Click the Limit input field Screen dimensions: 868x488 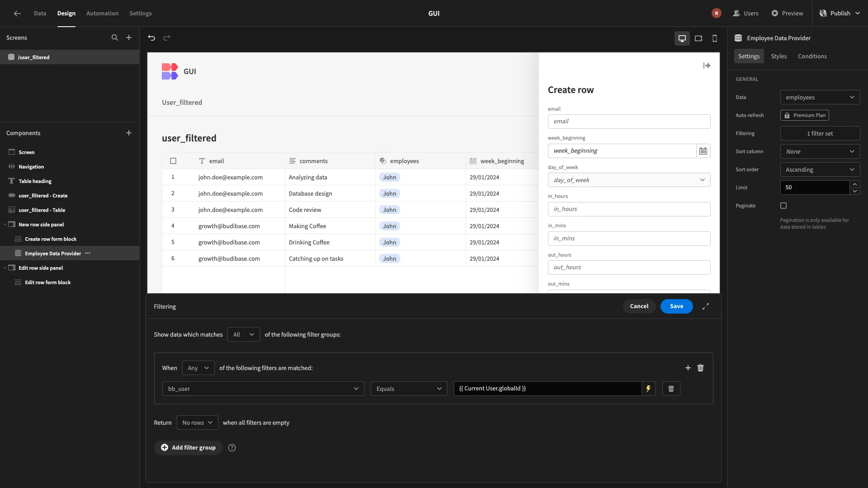(815, 188)
